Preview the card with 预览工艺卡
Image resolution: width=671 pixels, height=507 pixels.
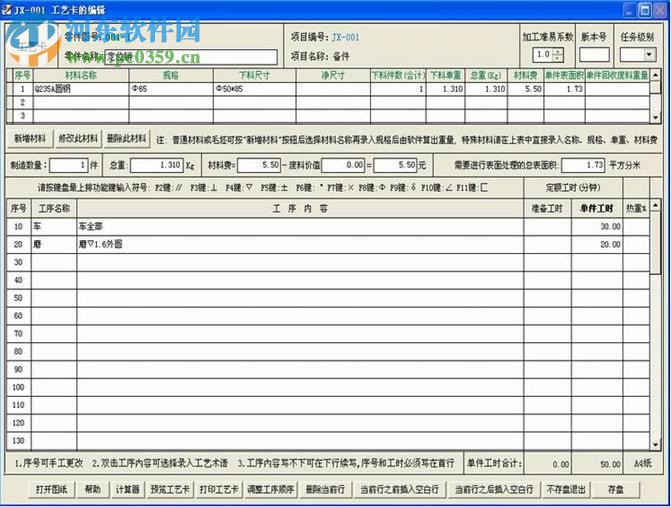170,489
